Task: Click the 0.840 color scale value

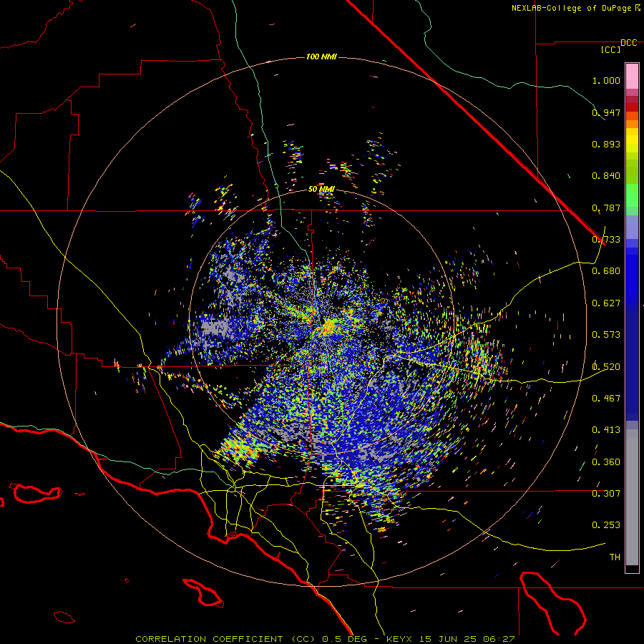Action: (x=606, y=176)
